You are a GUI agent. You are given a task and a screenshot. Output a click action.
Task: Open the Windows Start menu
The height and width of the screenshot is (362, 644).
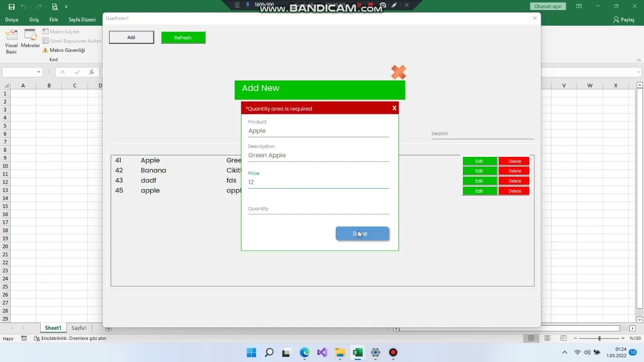[251, 352]
